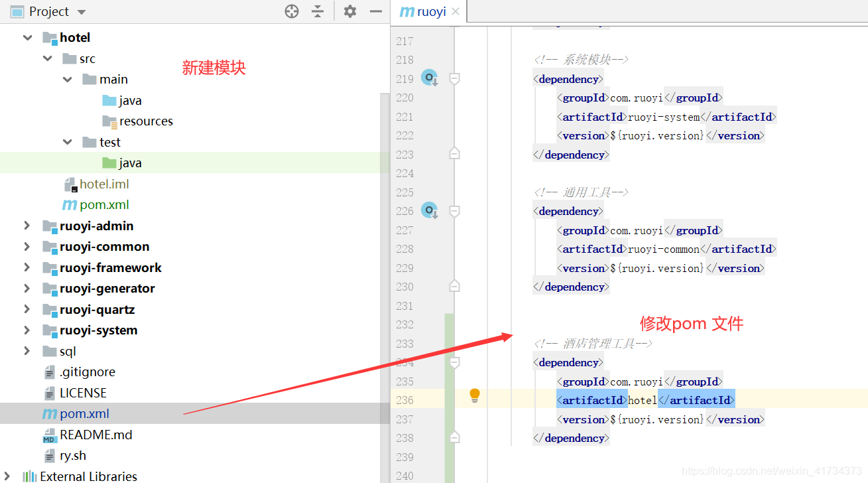The image size is (868, 483).
Task: Expand the ruoyi-system module
Action: click(27, 330)
